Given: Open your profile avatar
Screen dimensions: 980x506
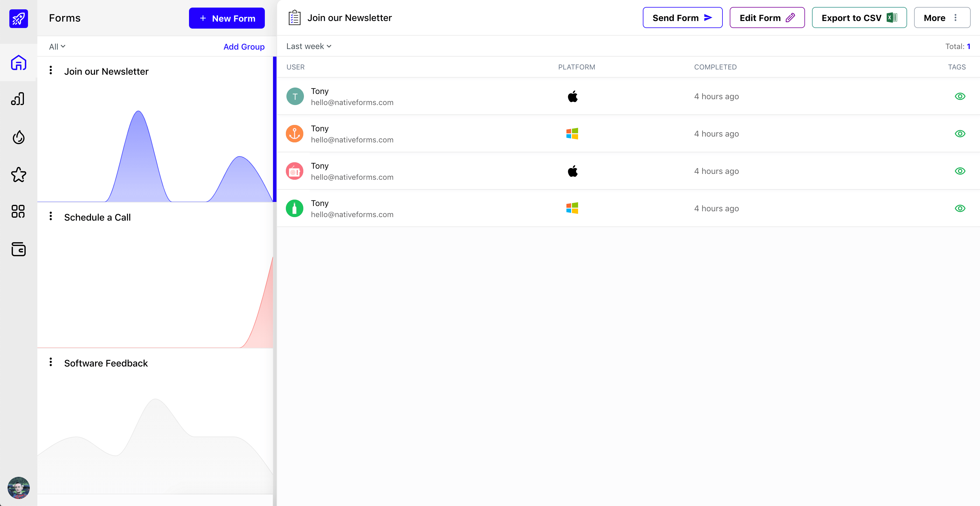Looking at the screenshot, I should [19, 488].
